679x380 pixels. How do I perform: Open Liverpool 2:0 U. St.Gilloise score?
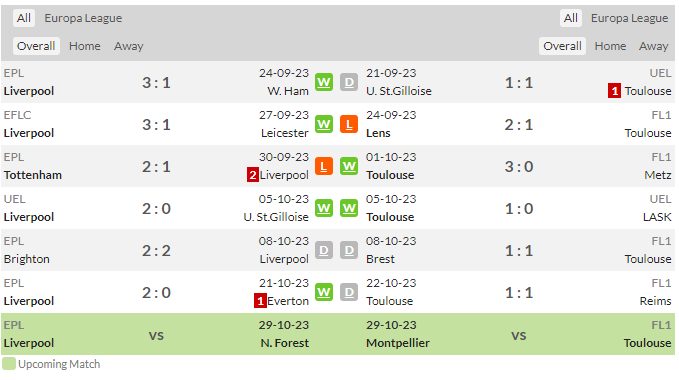(156, 209)
